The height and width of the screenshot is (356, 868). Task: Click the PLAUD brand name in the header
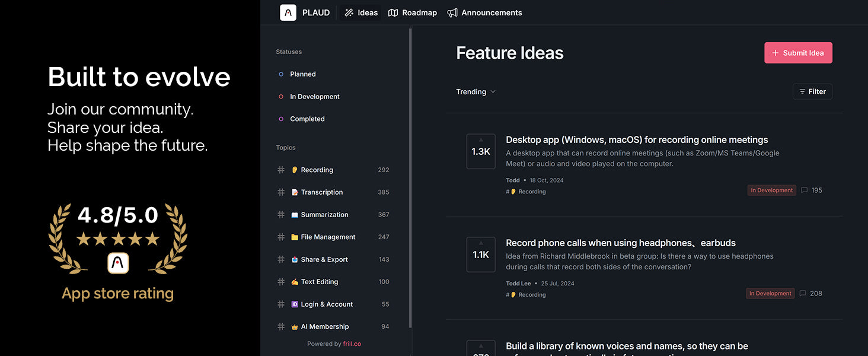(316, 12)
